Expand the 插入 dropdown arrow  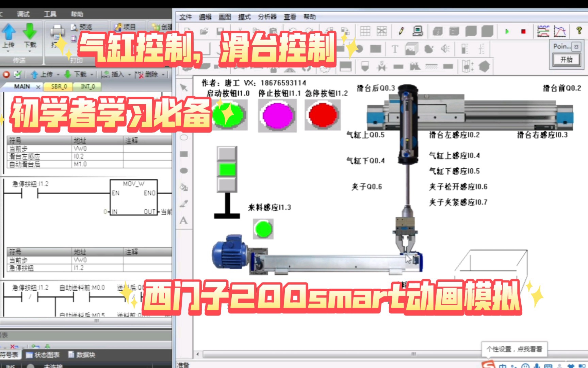(129, 74)
